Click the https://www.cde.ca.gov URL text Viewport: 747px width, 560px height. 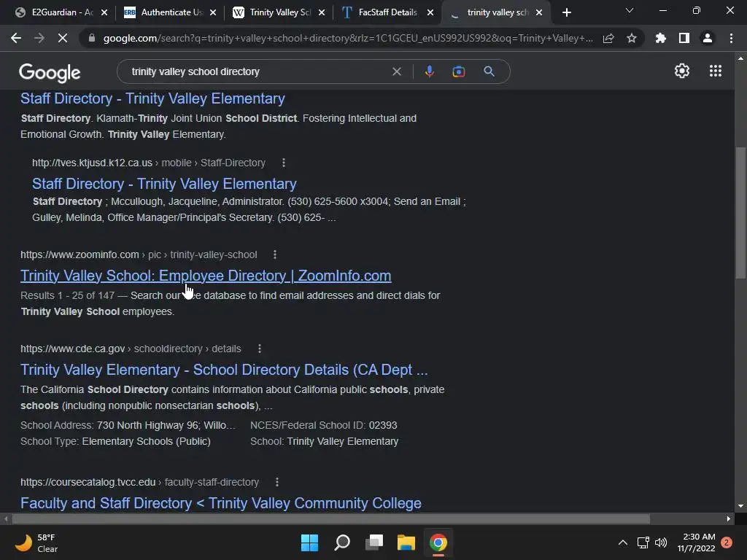[x=72, y=349]
